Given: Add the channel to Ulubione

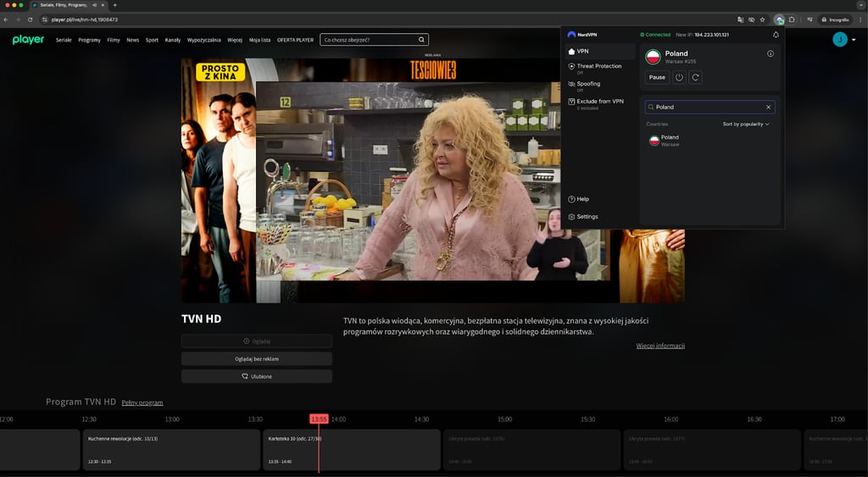Looking at the screenshot, I should coord(256,376).
